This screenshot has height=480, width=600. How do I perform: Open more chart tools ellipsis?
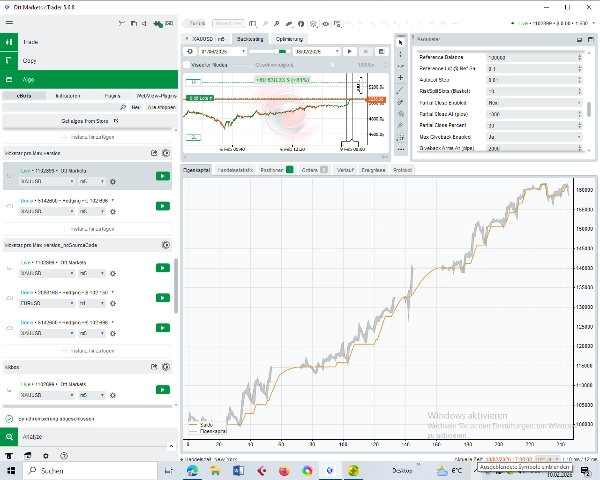(x=401, y=149)
